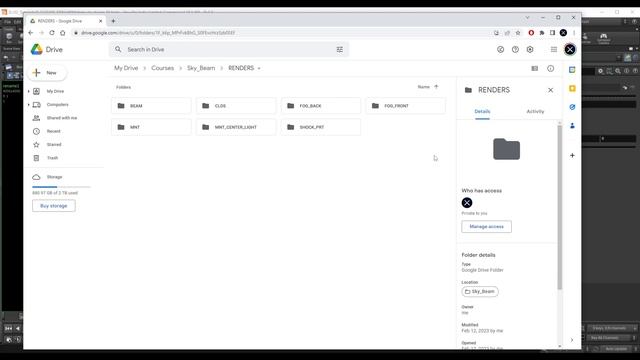Click the details pane scrollbar
The height and width of the screenshot is (360, 640).
(x=560, y=206)
